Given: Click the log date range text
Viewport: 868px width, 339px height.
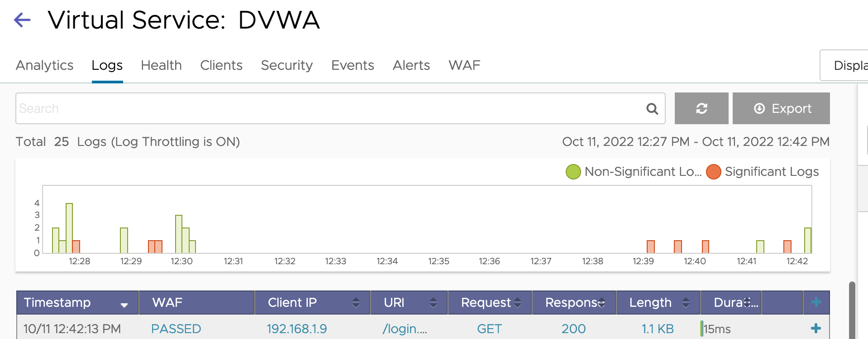Looking at the screenshot, I should (x=696, y=142).
